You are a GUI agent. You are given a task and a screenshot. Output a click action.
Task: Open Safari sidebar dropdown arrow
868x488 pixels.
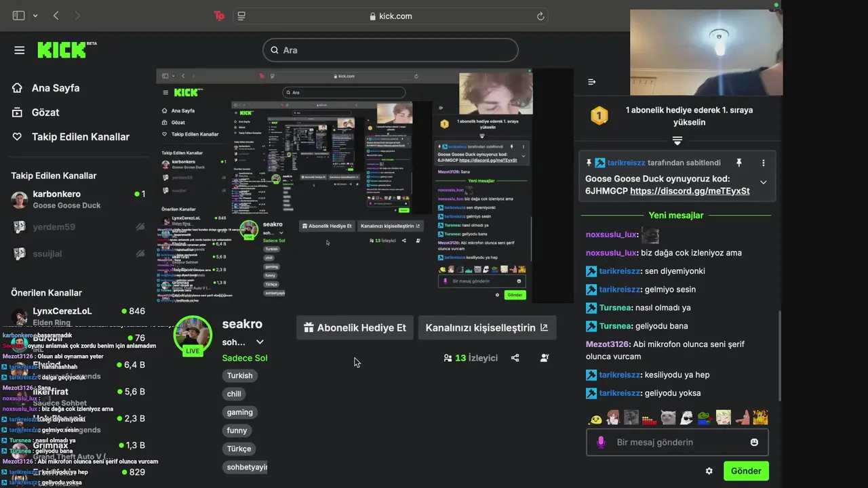(35, 16)
